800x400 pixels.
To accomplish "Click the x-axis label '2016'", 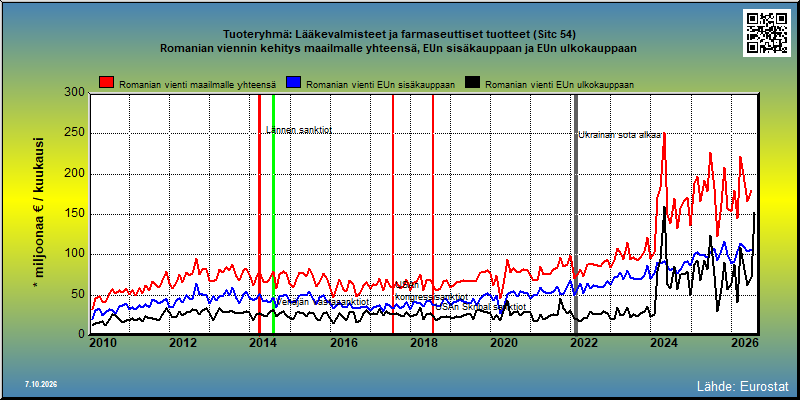I will tap(344, 343).
